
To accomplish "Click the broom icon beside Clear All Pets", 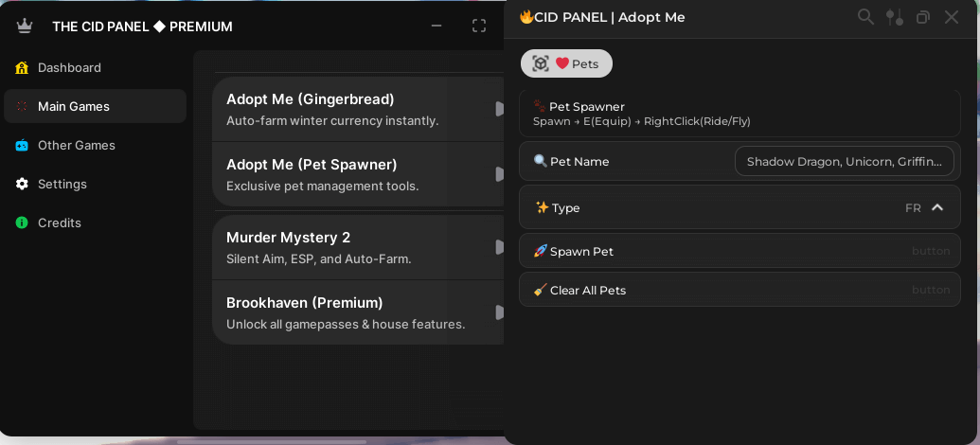I will coord(541,290).
